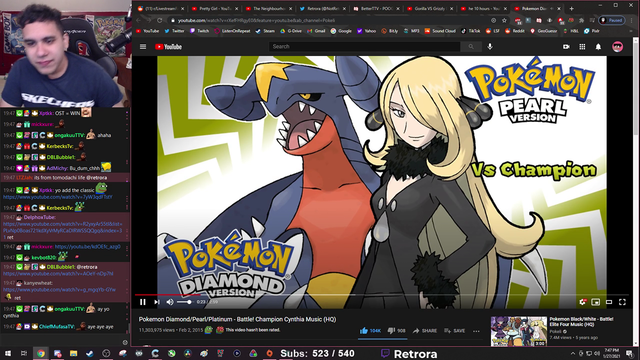Viewport: 640px width, 360px height.
Task: Open the Twitter bookmark
Action: point(174,31)
